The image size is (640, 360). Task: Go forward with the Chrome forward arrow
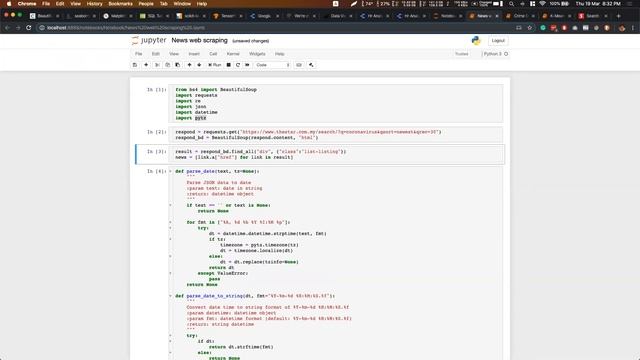[18, 28]
